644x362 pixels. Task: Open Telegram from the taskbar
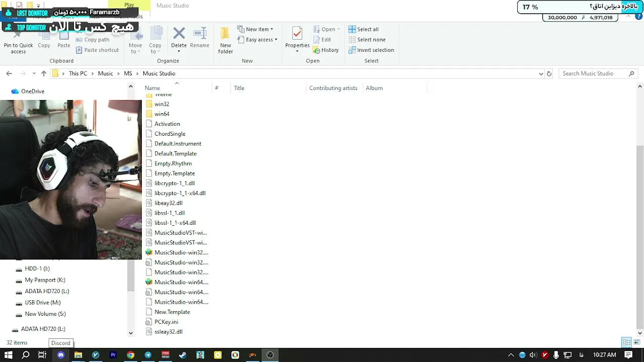coord(148,355)
